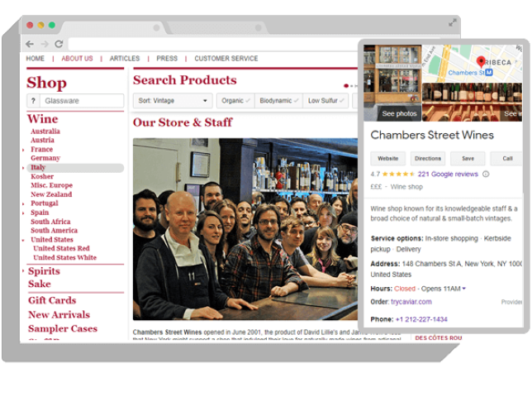532x397 pixels.
Task: Open the PRESS menu item
Action: 167,59
